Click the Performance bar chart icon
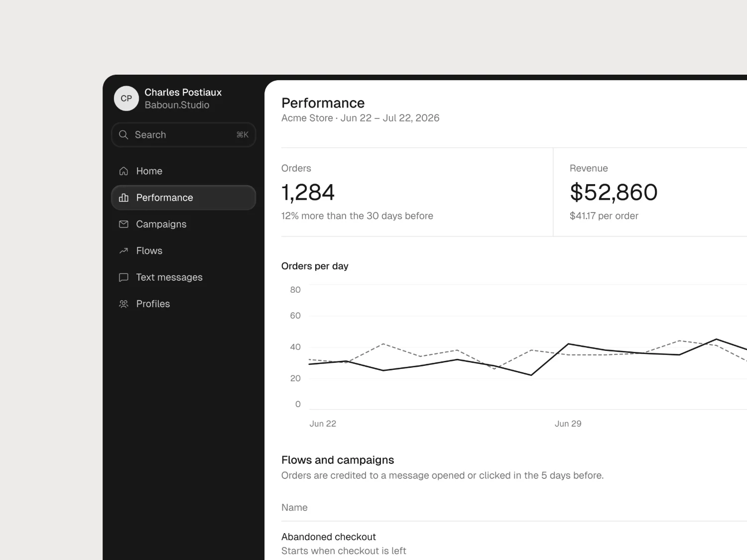The width and height of the screenshot is (747, 560). pos(124,198)
